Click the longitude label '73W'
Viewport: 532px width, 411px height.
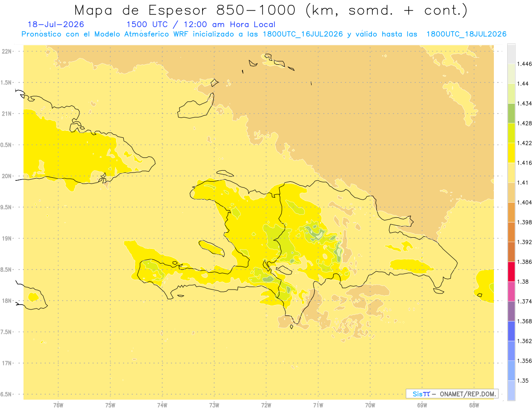(x=214, y=405)
